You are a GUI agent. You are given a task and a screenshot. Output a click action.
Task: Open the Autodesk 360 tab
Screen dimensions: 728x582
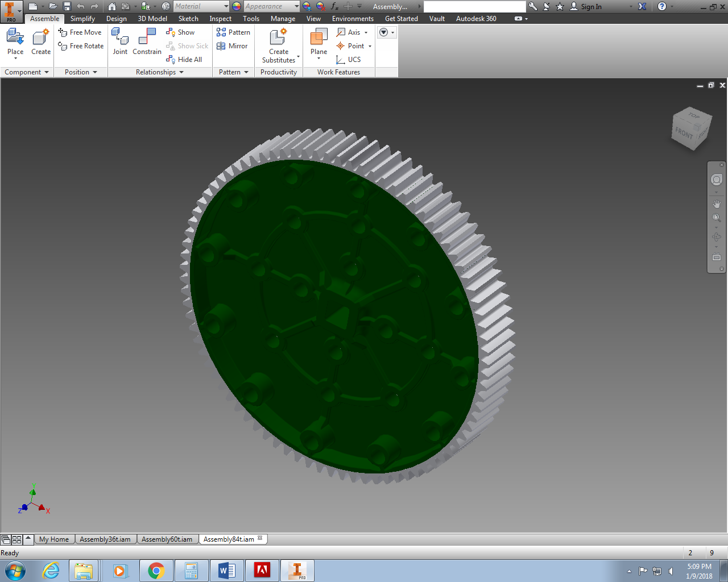(x=476, y=19)
